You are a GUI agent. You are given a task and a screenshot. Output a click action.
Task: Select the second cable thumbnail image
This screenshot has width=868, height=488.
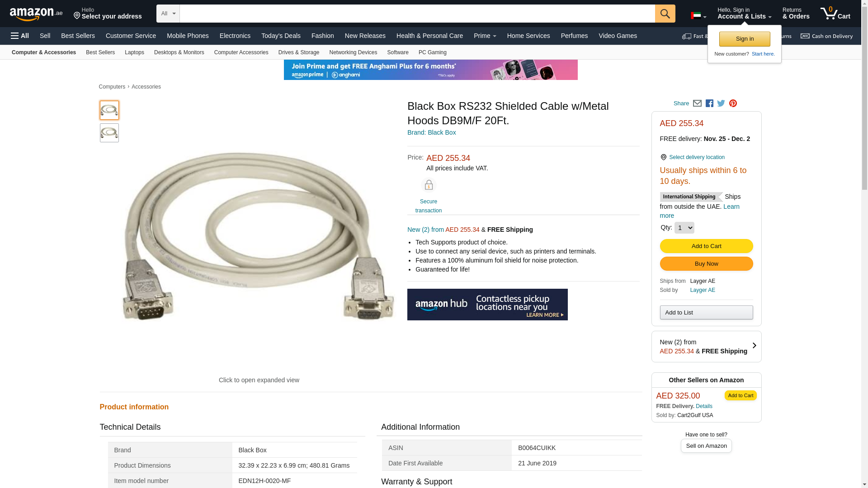tap(109, 133)
